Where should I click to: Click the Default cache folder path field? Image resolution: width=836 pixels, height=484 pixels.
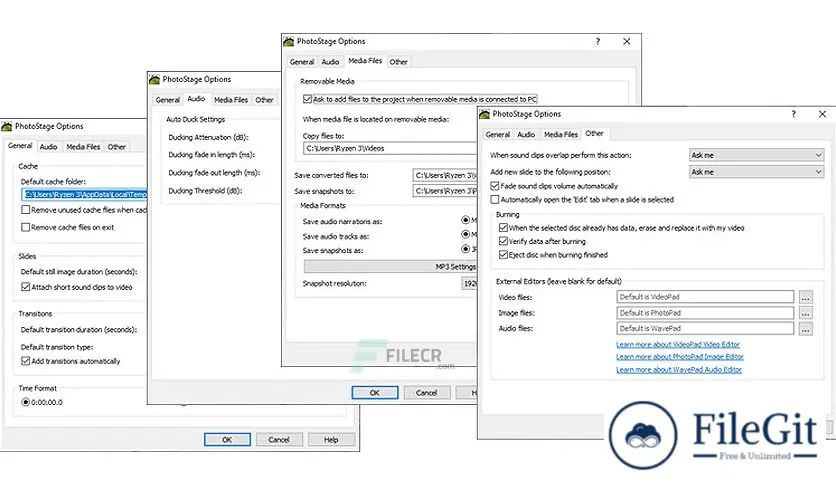click(84, 195)
